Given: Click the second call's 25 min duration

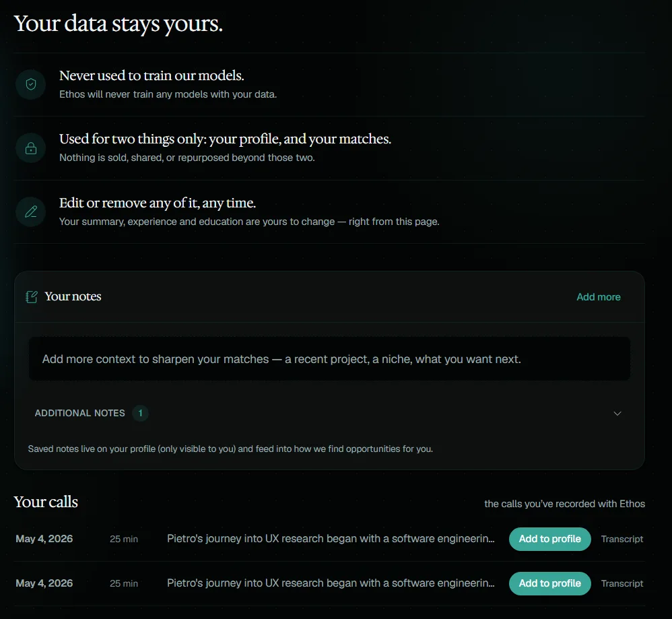Looking at the screenshot, I should point(124,584).
